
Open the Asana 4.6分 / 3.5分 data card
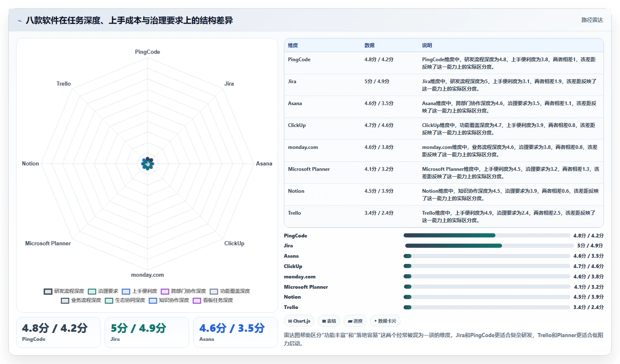tap(236, 332)
